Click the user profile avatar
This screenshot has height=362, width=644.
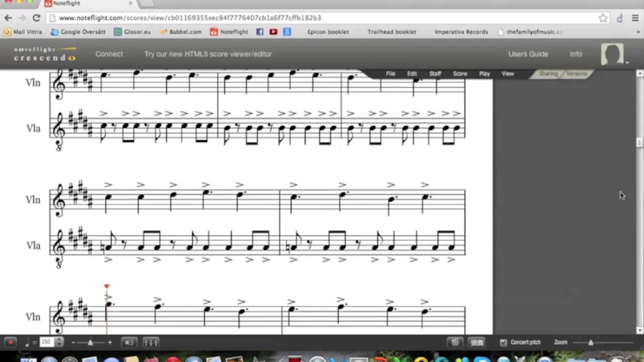coord(612,54)
